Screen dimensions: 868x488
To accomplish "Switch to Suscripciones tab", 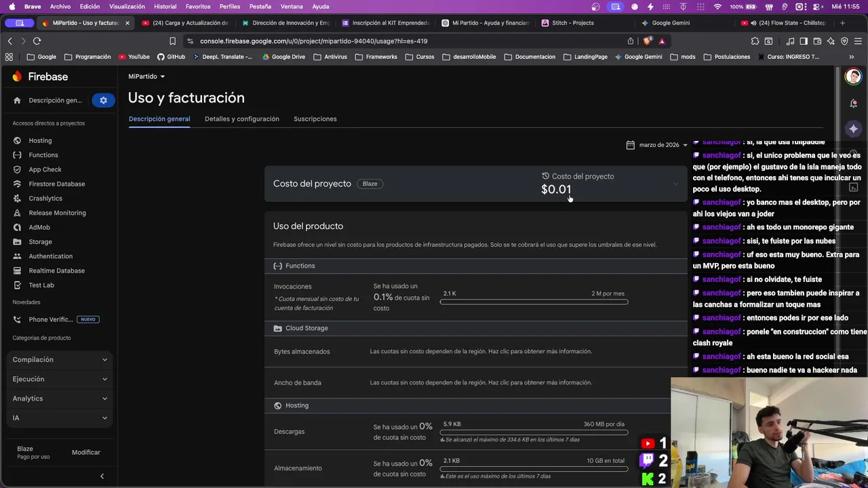I will click(x=315, y=119).
